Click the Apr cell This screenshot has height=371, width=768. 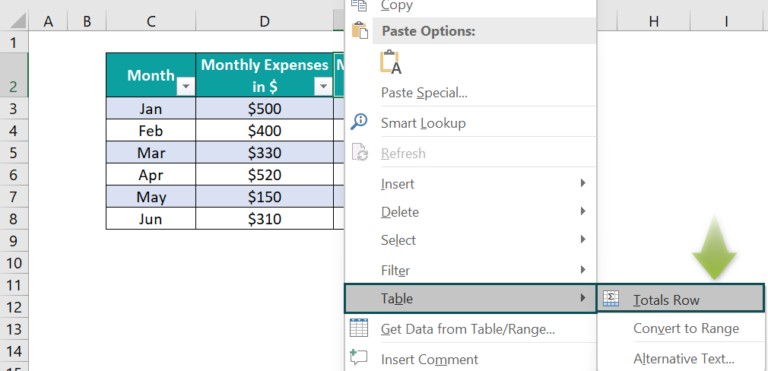151,174
